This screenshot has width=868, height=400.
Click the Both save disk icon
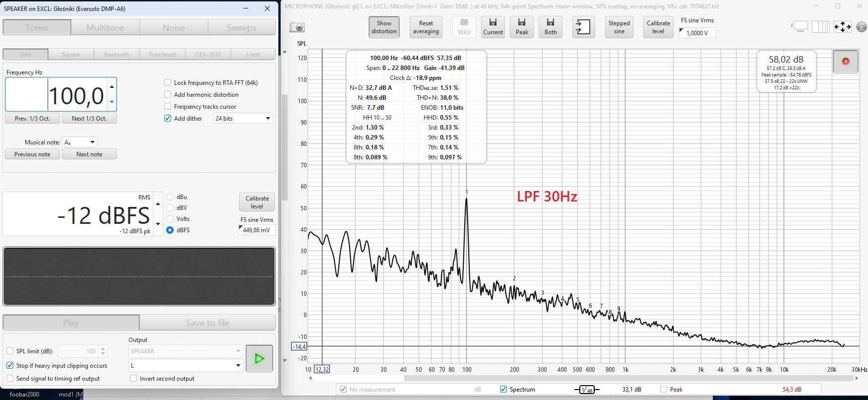click(x=551, y=27)
